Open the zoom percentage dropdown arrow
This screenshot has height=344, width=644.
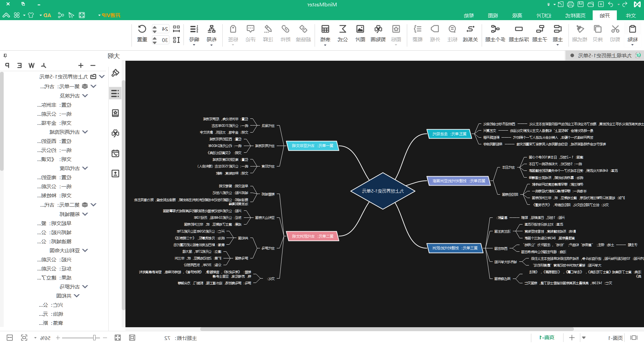(x=35, y=338)
